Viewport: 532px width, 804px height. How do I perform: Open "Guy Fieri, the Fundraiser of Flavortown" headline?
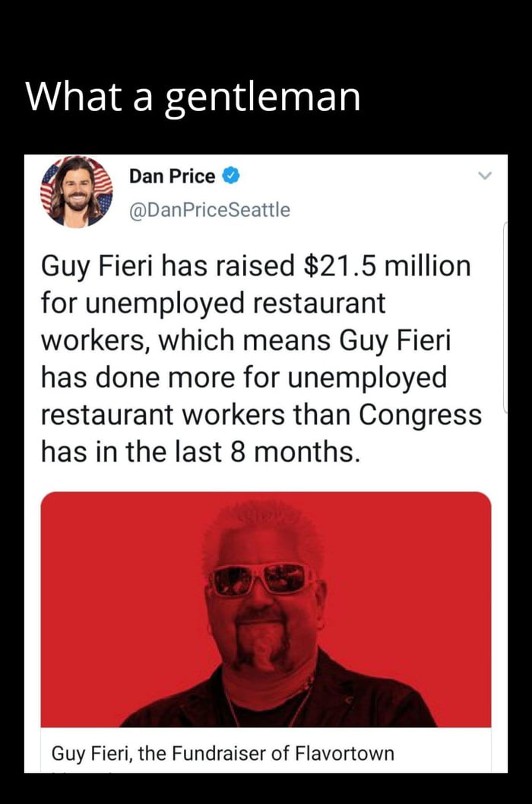pos(223,754)
